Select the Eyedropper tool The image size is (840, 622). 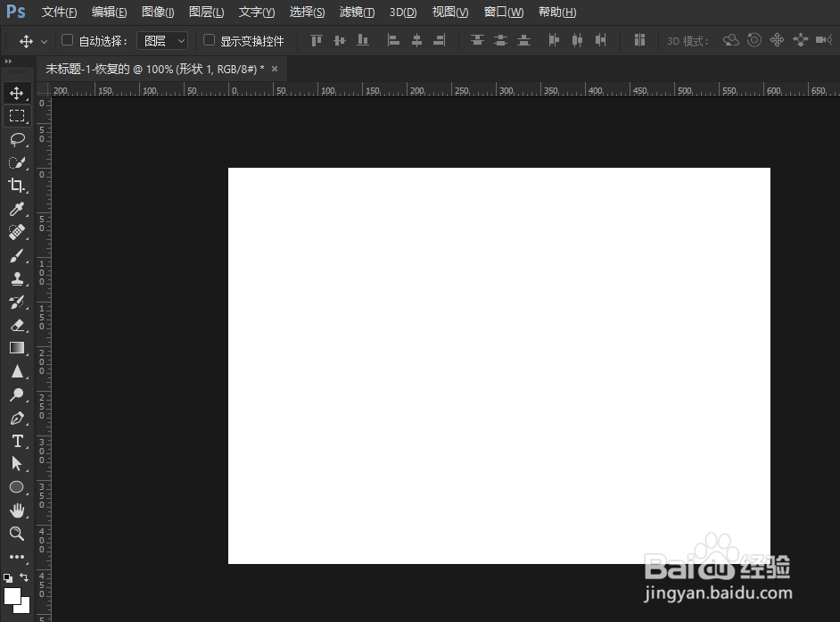click(17, 209)
